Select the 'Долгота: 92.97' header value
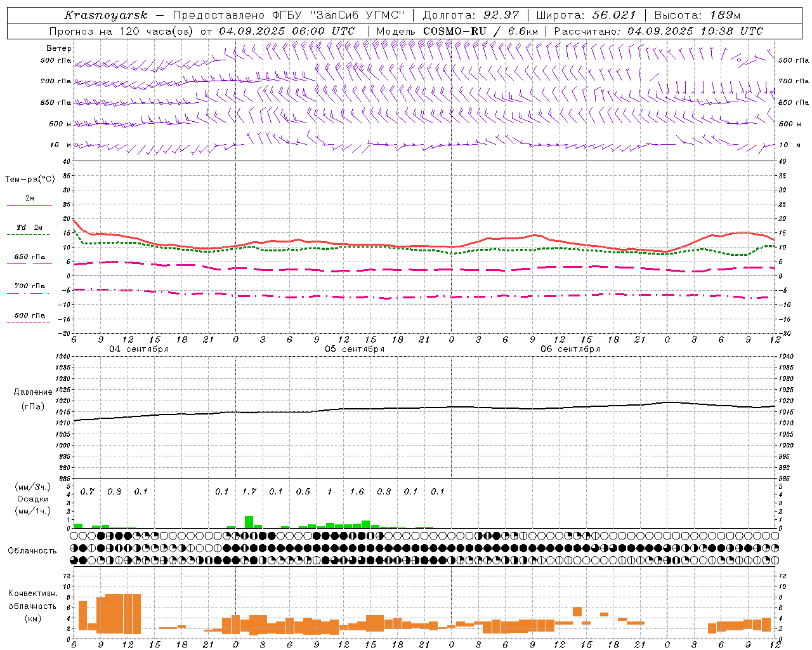The image size is (812, 650). 471,15
